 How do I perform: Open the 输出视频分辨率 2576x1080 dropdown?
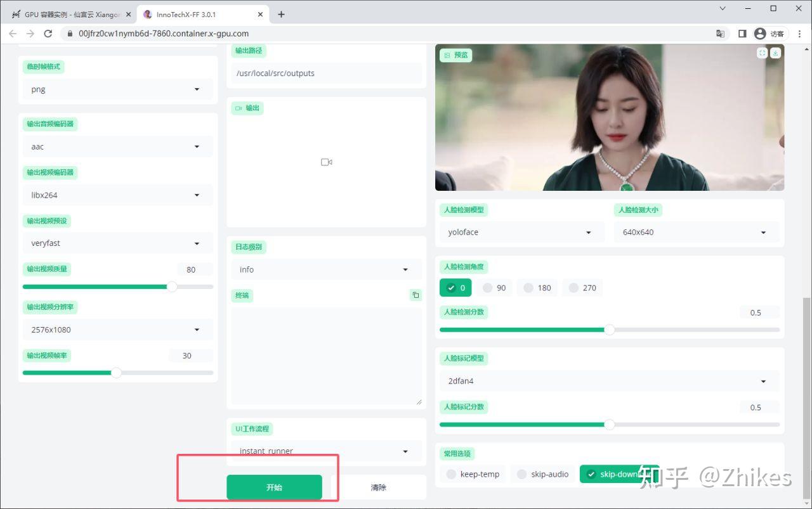click(118, 330)
